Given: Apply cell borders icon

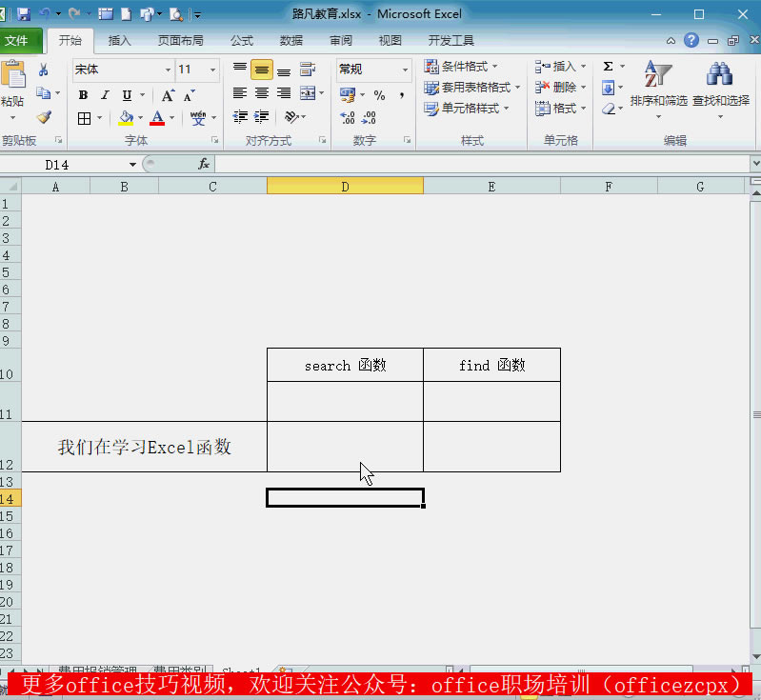Looking at the screenshot, I should point(84,118).
